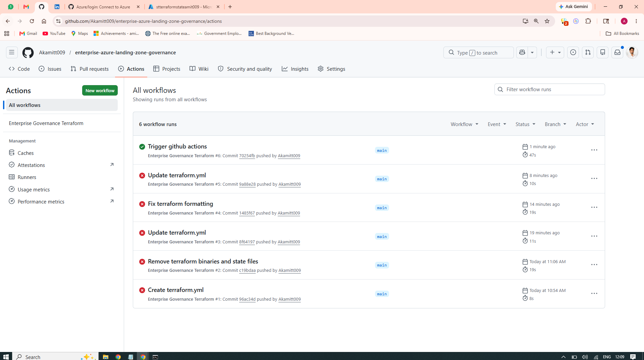
Task: Open the Repositories icon in the header
Action: (x=603, y=53)
